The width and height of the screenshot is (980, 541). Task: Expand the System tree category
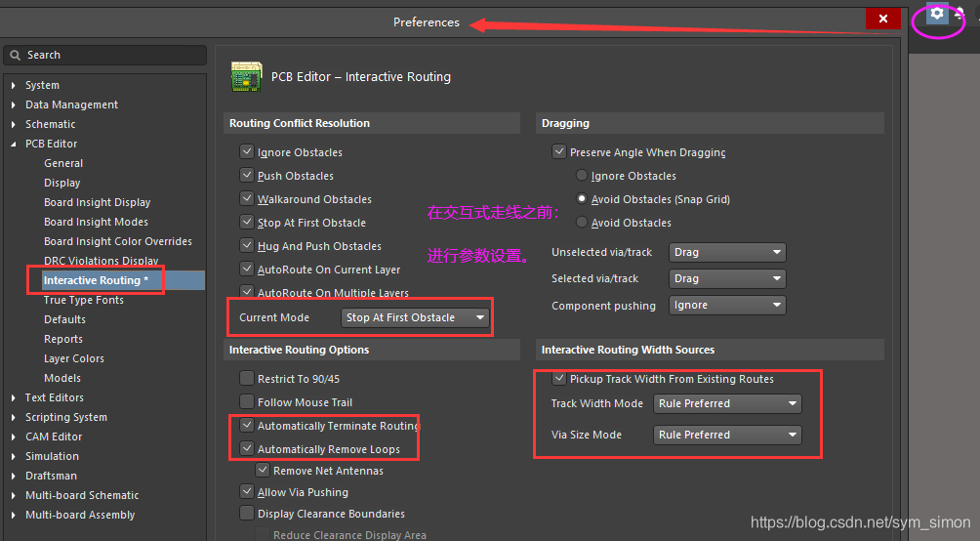click(x=14, y=86)
